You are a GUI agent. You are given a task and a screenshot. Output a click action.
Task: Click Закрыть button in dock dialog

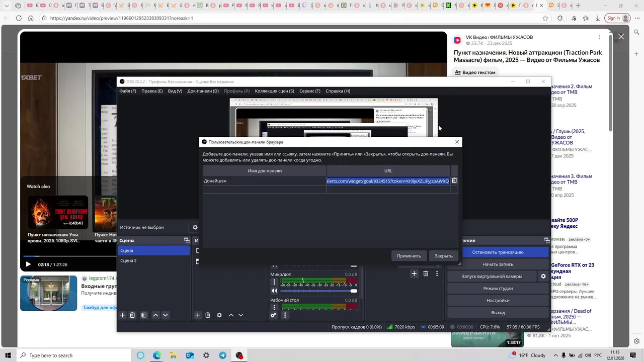pos(444,256)
